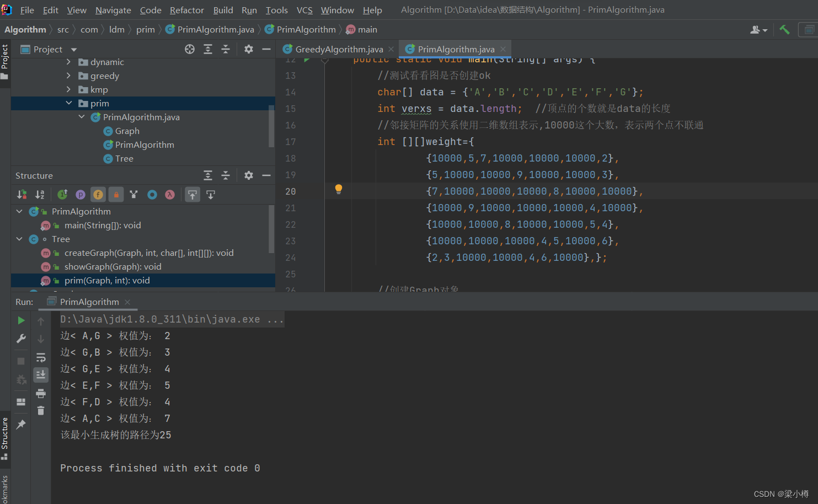Open the Refactor menu

pyautogui.click(x=186, y=10)
